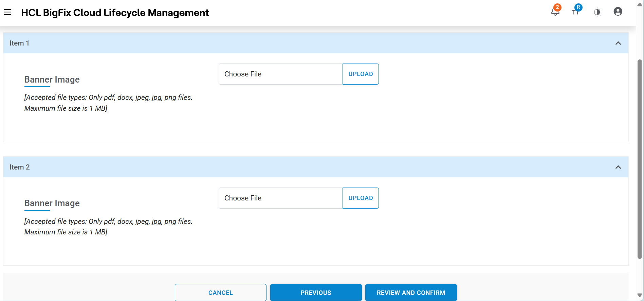644x301 pixels.
Task: Click Choose File field in Item 1
Action: point(280,74)
